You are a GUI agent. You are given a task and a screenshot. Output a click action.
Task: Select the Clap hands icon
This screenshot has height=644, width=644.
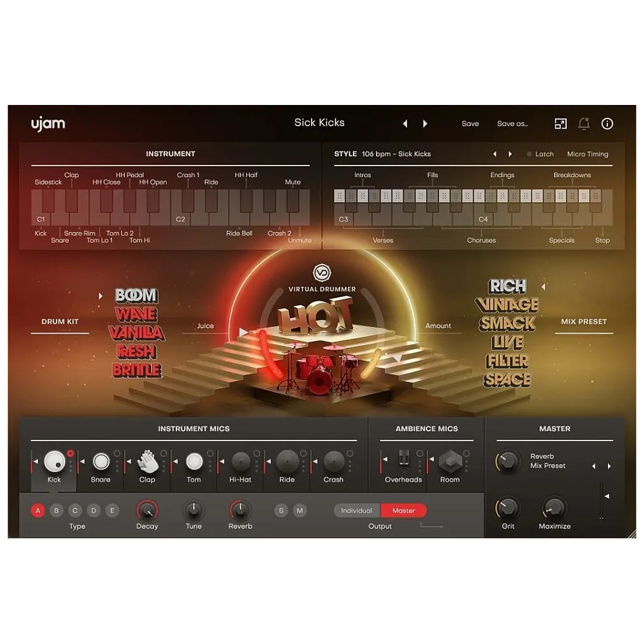[147, 461]
